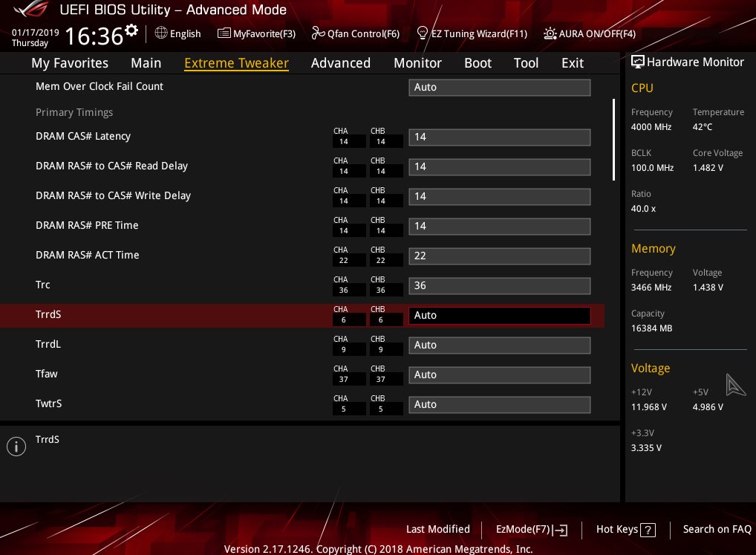This screenshot has width=756, height=555.
Task: Open Qfan Control fan icon
Action: point(317,33)
